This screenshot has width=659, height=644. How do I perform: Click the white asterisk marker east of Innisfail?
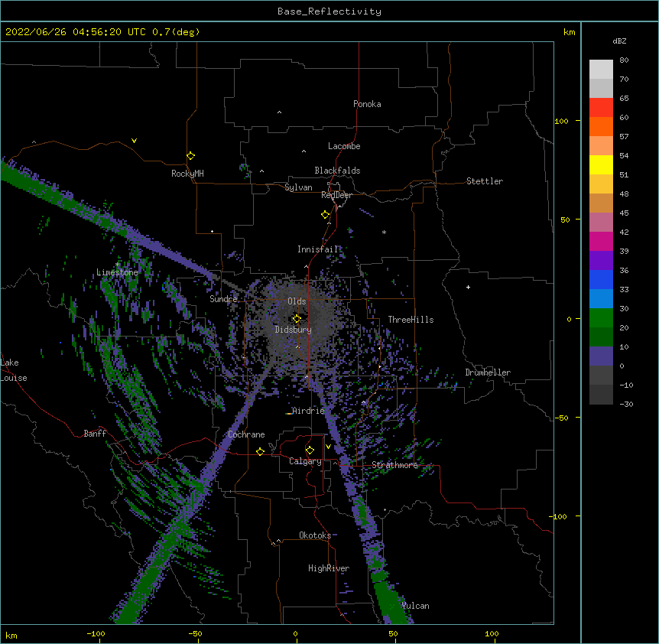(384, 232)
